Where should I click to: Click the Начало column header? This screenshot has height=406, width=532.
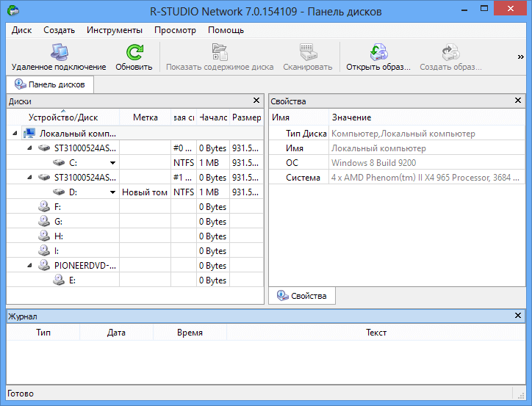[x=213, y=117]
